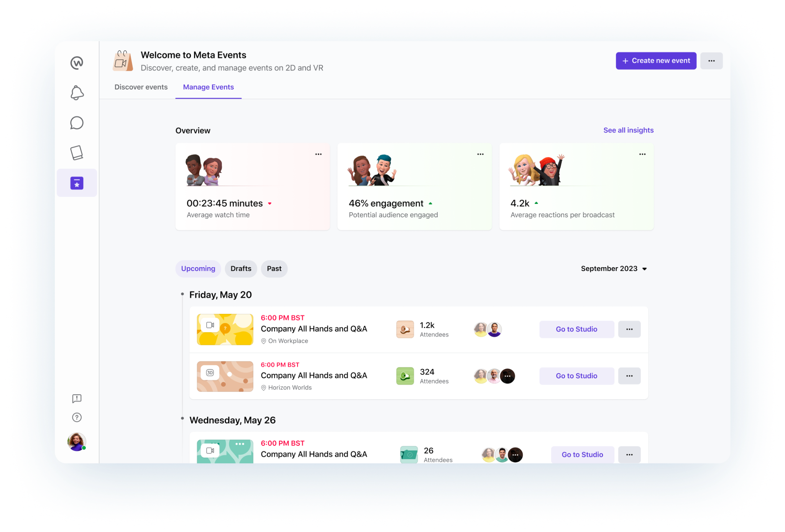Click the Wednesday, May 26 date heading
The width and height of the screenshot is (785, 532).
coord(232,420)
